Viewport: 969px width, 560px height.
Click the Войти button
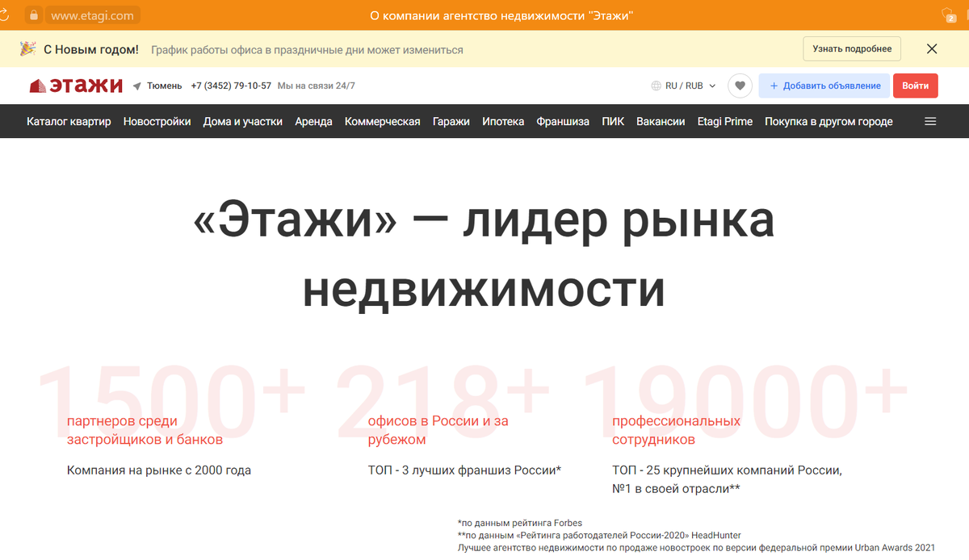coord(916,86)
